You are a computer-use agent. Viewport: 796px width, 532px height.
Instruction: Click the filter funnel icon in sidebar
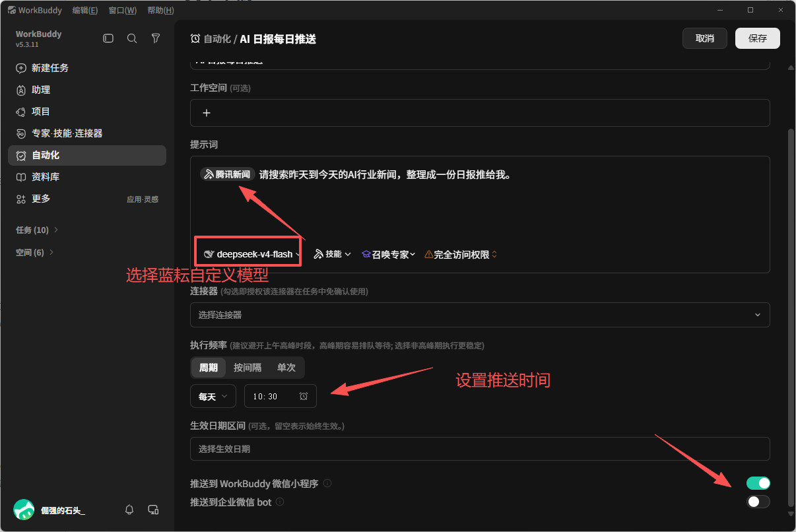pyautogui.click(x=156, y=39)
